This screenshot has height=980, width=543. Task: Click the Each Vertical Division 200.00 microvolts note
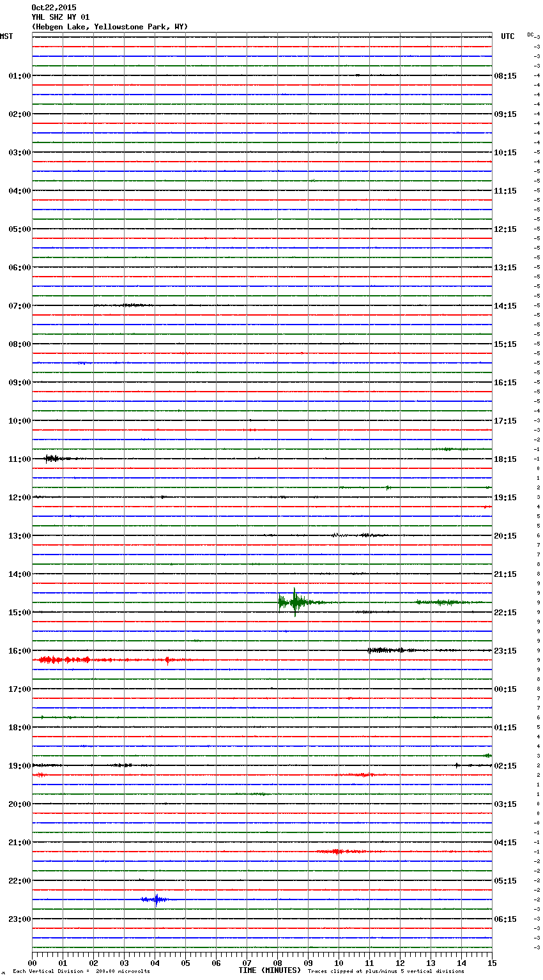pos(81,972)
